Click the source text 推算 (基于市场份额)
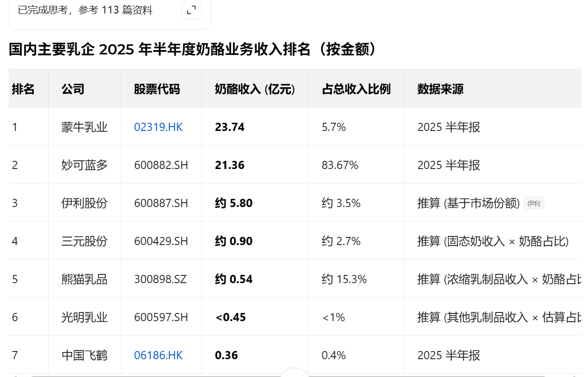 (x=469, y=203)
